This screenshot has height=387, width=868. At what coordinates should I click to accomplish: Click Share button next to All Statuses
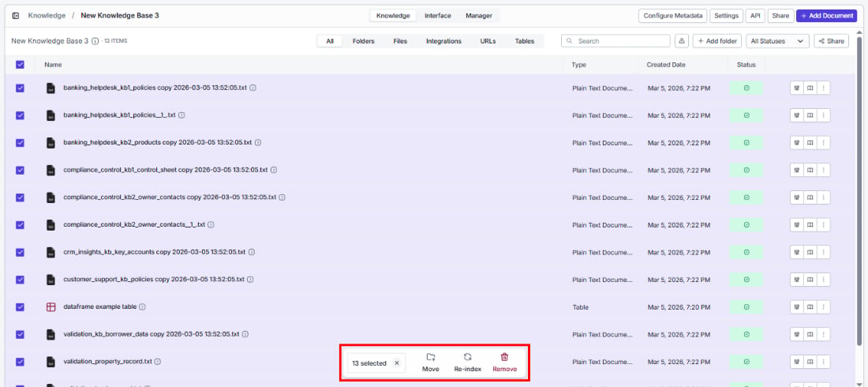831,41
